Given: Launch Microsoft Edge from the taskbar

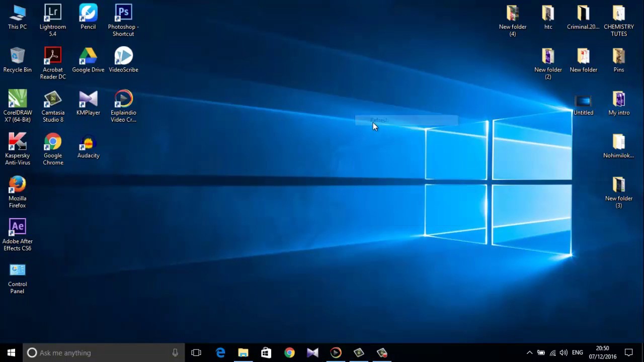Looking at the screenshot, I should pos(220,352).
